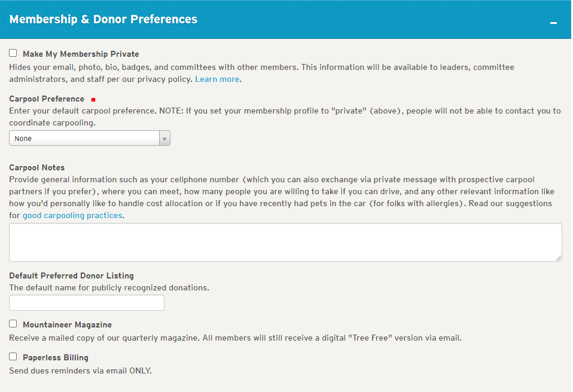The image size is (573, 392).
Task: Focus the Carpool Notes text area
Action: [285, 242]
